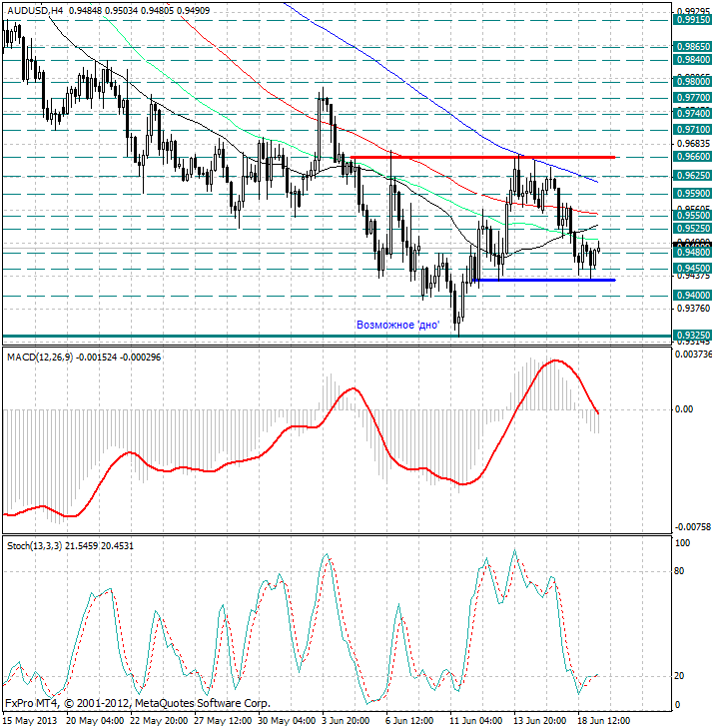This screenshot has width=712, height=728.
Task: Click the Stochastic 100 scale label
Action: pos(682,543)
